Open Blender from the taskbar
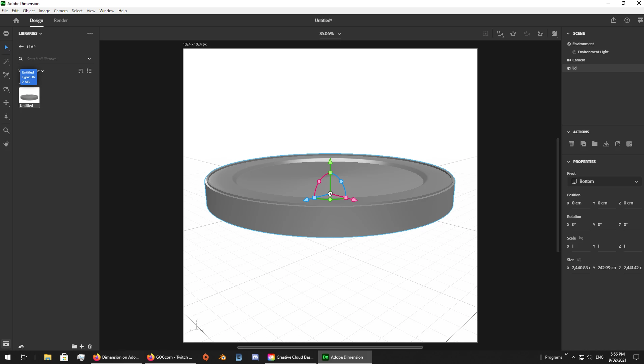The width and height of the screenshot is (644, 364). pyautogui.click(x=222, y=357)
